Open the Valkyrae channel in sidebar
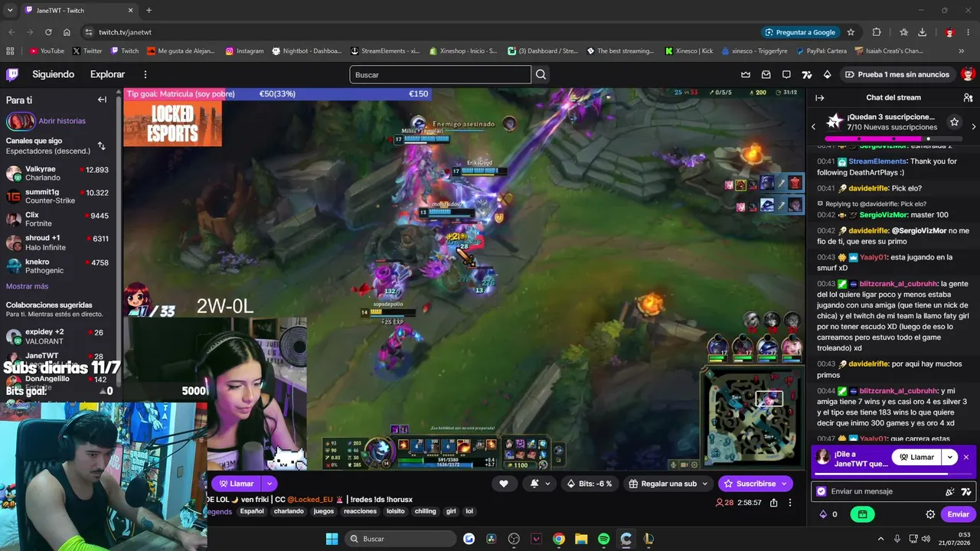Viewport: 980px width, 551px height. click(58, 173)
